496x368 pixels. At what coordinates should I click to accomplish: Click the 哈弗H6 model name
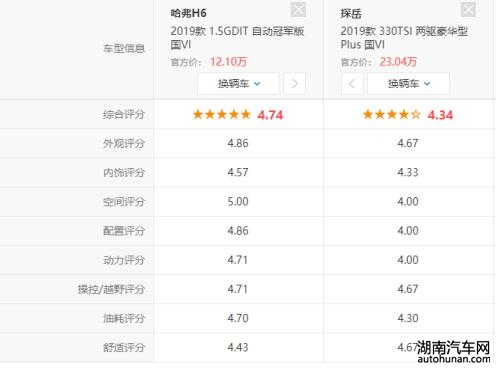click(188, 13)
